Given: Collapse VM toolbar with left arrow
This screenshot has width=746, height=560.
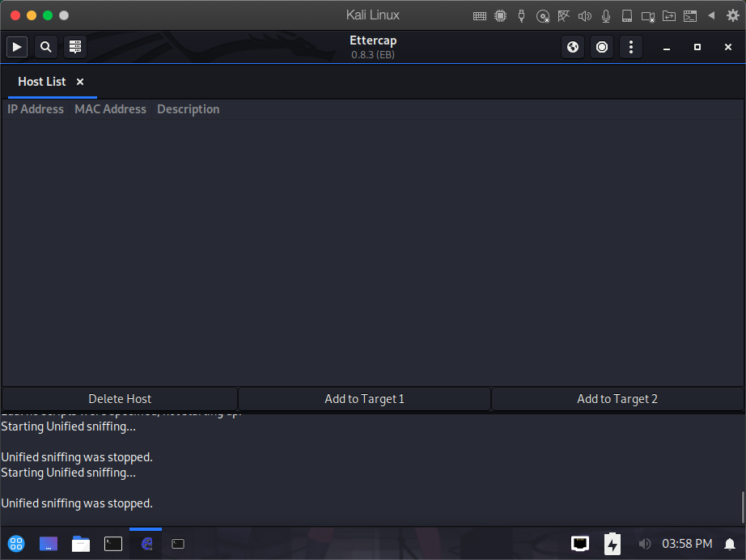Looking at the screenshot, I should pos(711,15).
